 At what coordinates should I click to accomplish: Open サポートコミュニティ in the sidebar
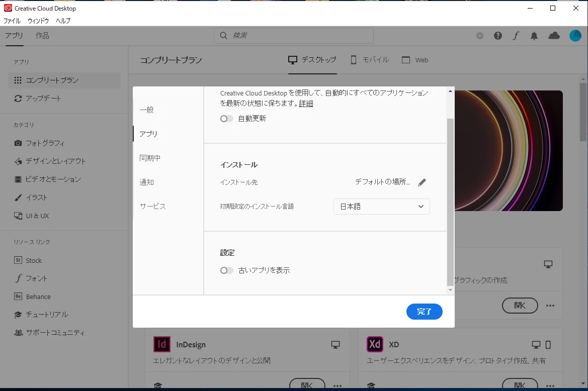pos(49,332)
